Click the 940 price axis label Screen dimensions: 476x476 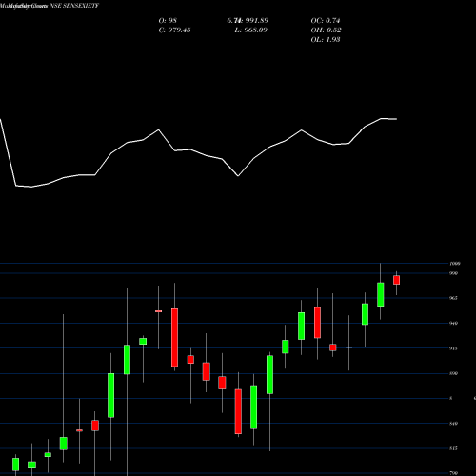click(454, 323)
